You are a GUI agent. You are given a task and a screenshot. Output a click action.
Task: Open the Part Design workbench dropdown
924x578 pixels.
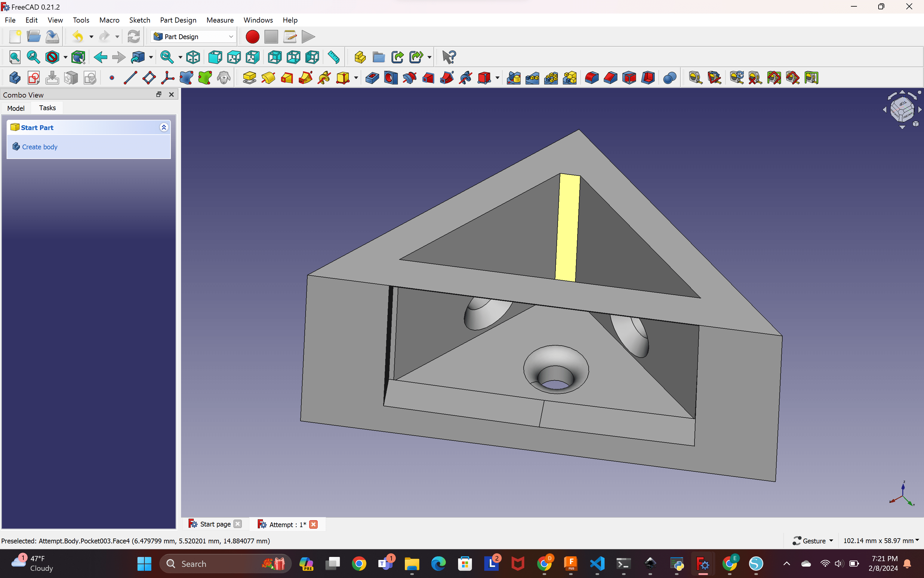[x=193, y=37]
